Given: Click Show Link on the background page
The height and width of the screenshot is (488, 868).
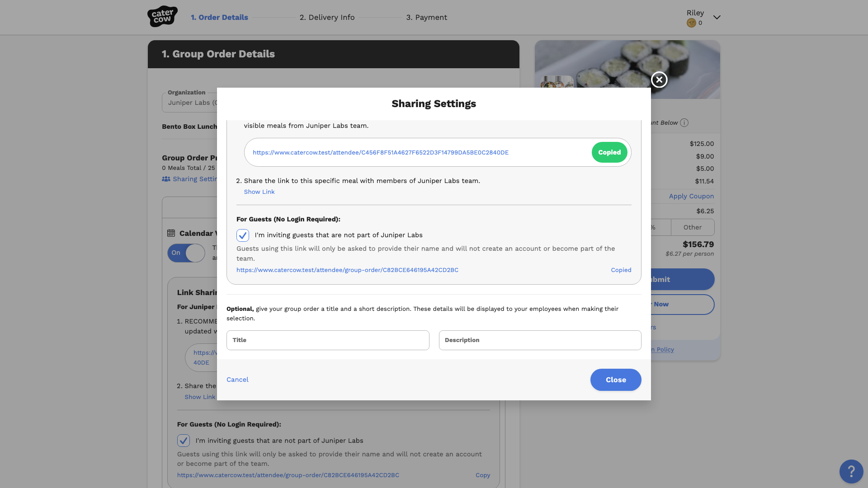Looking at the screenshot, I should [x=200, y=397].
